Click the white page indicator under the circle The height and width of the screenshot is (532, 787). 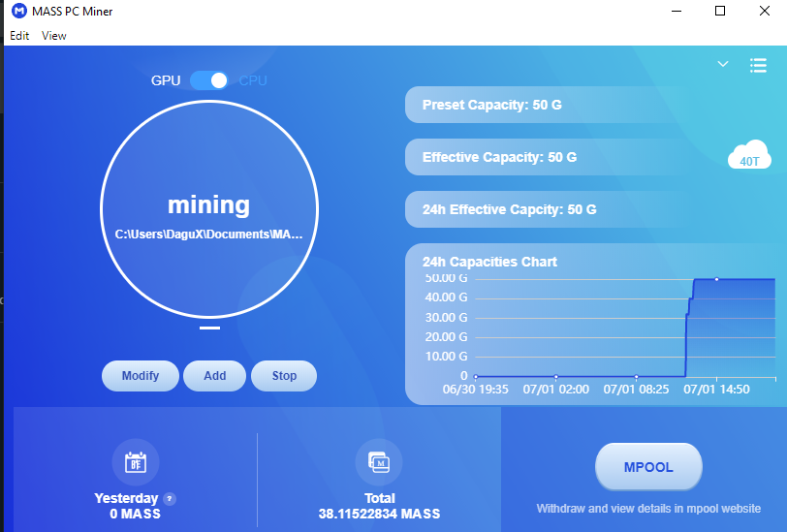209,329
